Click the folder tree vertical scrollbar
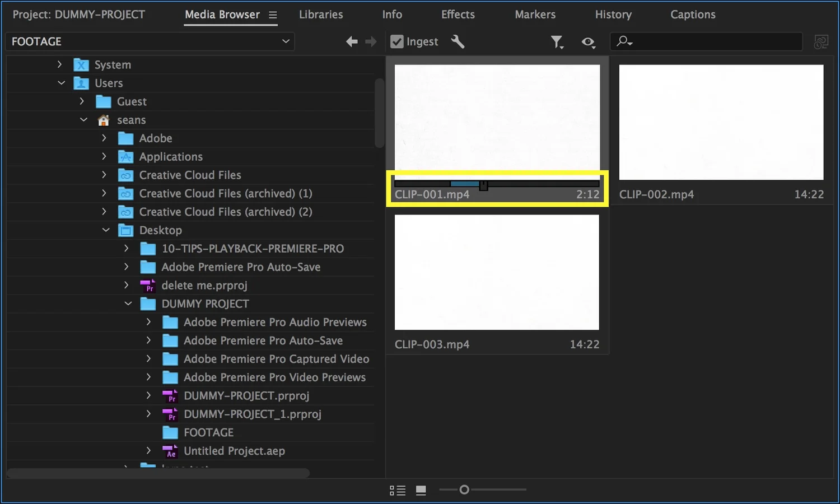The width and height of the screenshot is (840, 504). click(379, 112)
